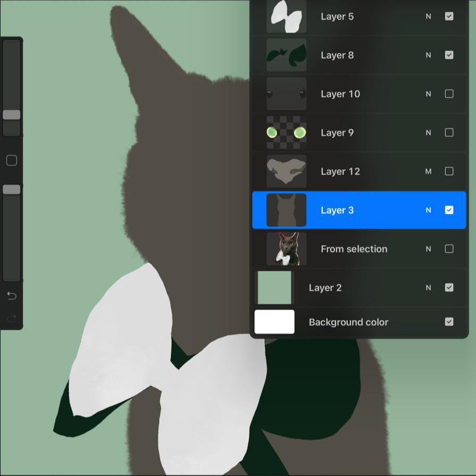Open the white Background color swatch

click(274, 322)
